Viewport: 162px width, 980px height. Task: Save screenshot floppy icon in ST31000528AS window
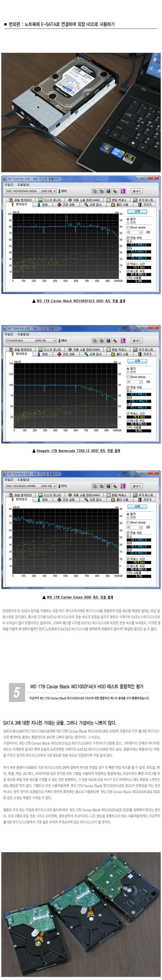click(108, 340)
